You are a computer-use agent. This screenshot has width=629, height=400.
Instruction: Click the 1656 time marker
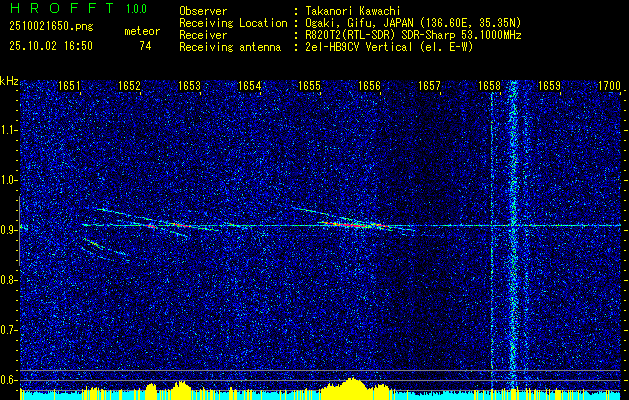tap(369, 86)
